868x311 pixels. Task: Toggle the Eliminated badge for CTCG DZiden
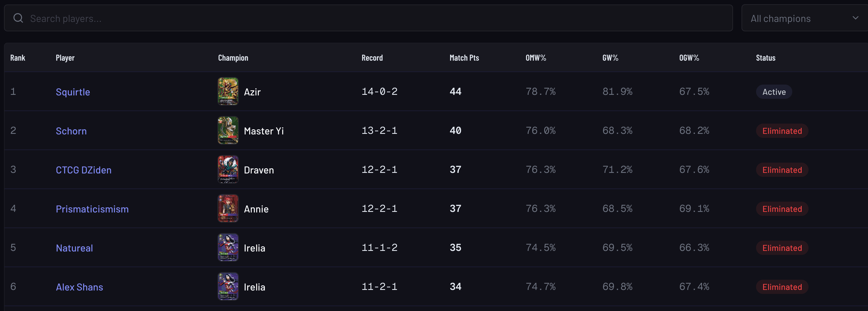coord(782,169)
